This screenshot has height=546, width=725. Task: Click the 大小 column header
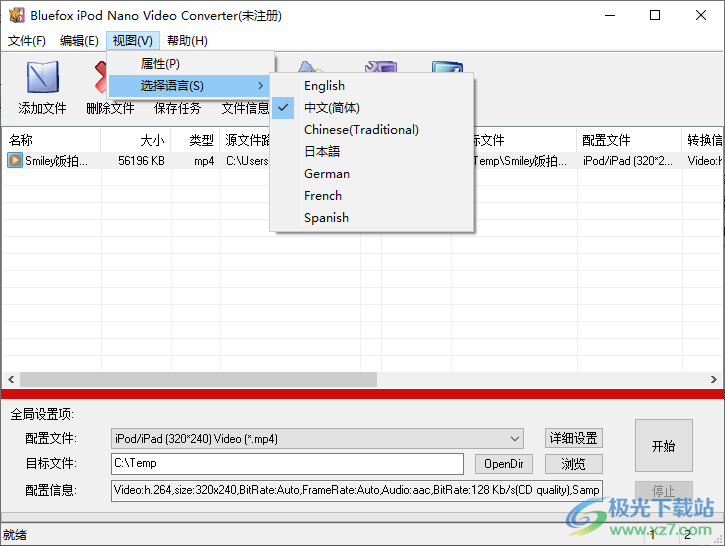pyautogui.click(x=136, y=140)
